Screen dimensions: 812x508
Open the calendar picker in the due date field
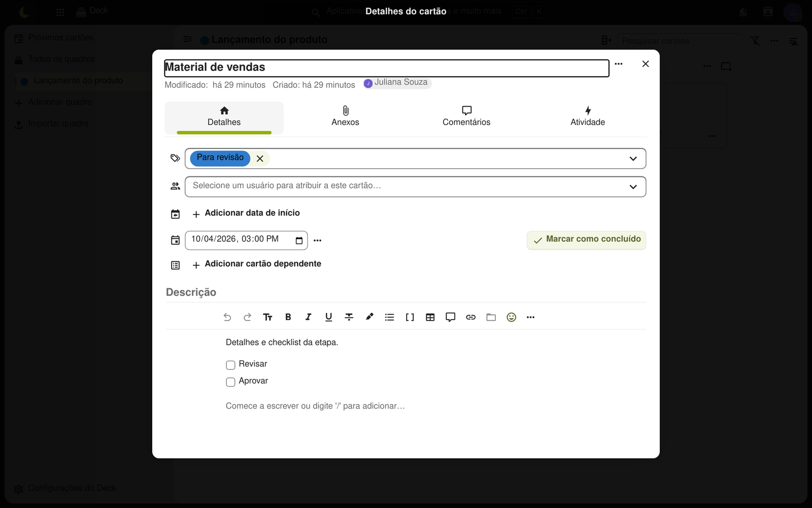click(x=299, y=240)
